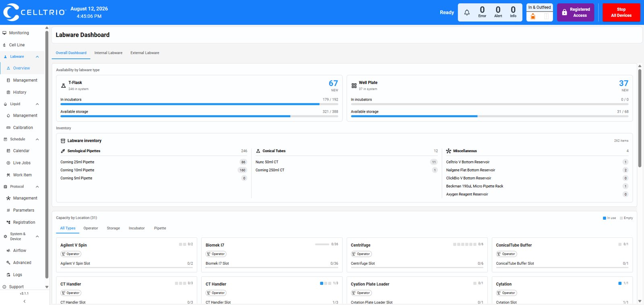Click the Cytation card in-use indicator
Image resolution: width=644 pixels, height=305 pixels.
pyautogui.click(x=620, y=283)
